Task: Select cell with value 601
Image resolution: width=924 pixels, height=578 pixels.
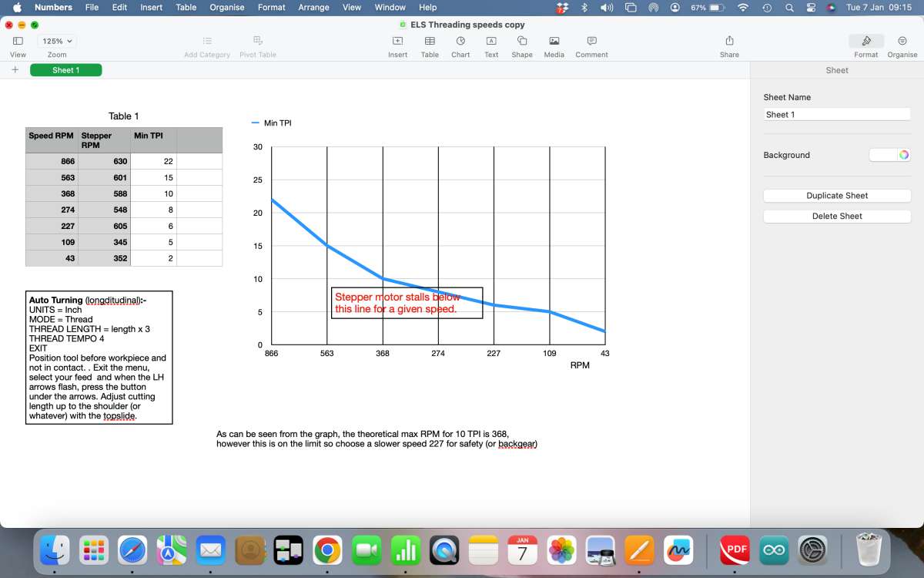Action: click(104, 177)
